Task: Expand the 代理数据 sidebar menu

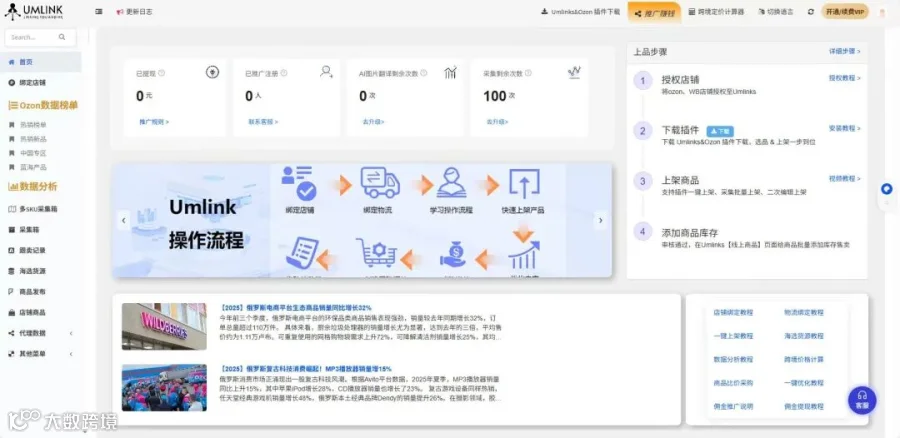Action: click(40, 333)
